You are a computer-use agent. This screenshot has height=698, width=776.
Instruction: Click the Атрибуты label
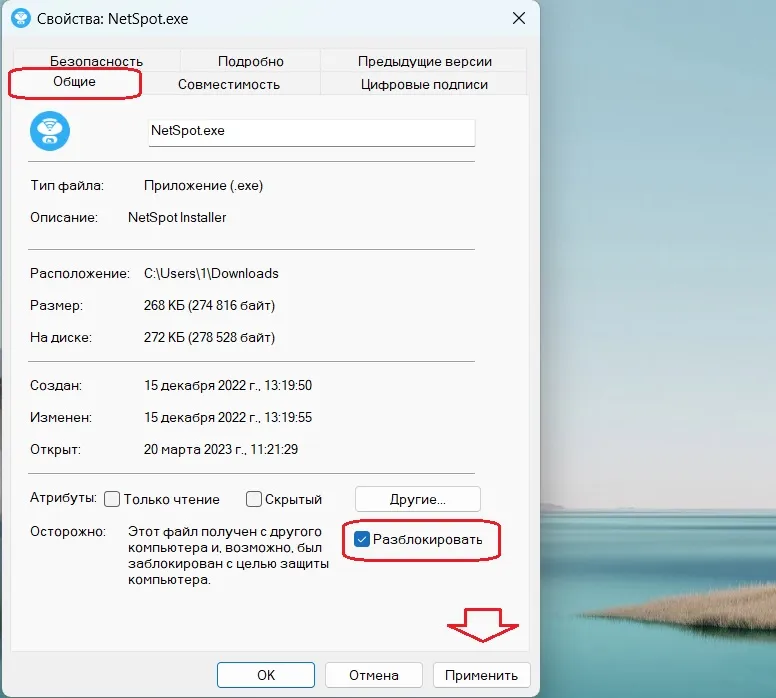point(63,498)
